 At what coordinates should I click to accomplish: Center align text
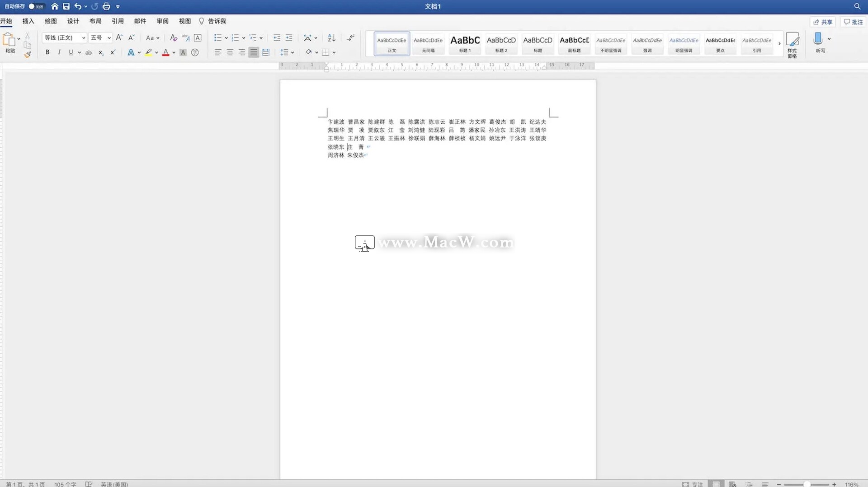(x=230, y=52)
